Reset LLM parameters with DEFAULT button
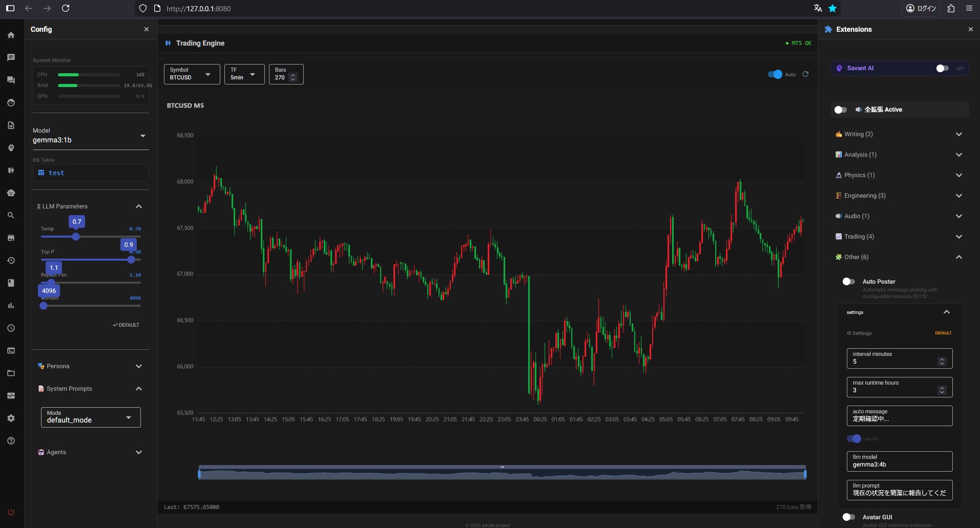Screen dimensions: 980x528 pyautogui.click(x=126, y=325)
